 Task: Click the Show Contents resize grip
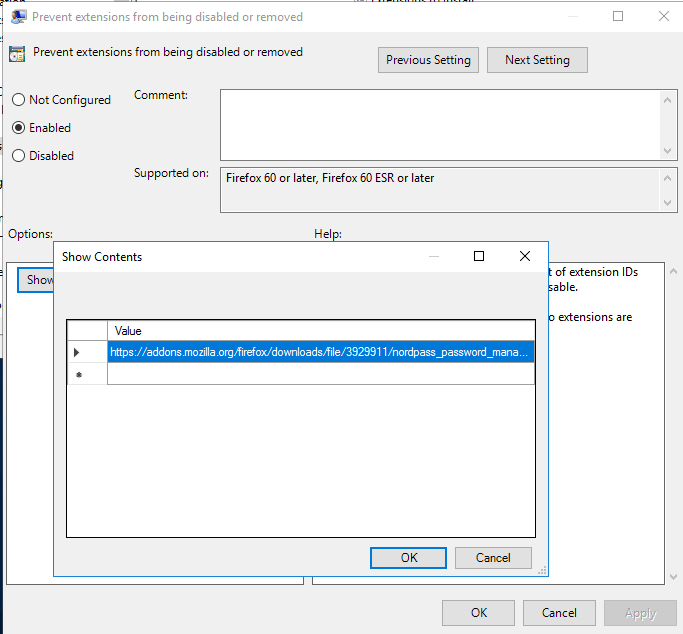point(542,570)
